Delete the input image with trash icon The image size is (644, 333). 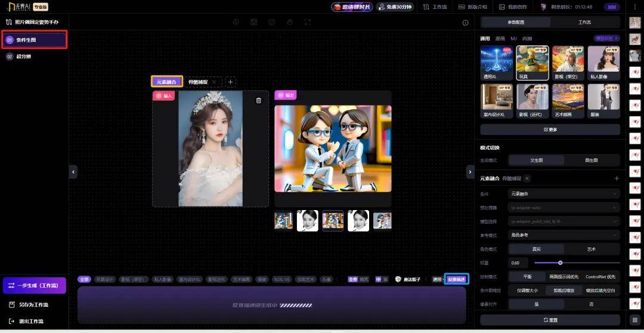(258, 100)
